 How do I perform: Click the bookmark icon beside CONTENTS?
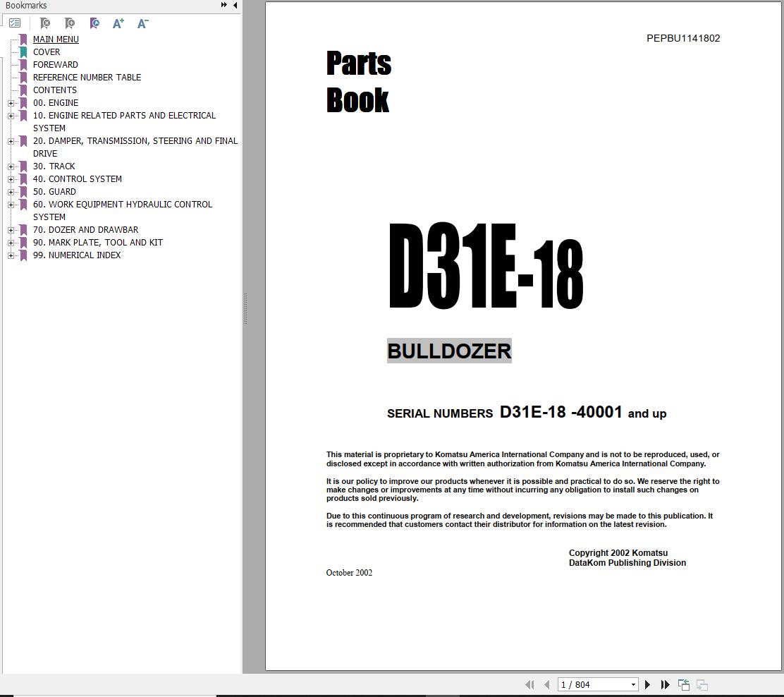(x=23, y=90)
